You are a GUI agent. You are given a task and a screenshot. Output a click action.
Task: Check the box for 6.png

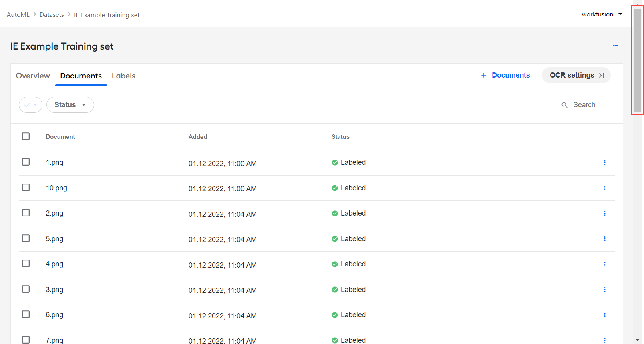26,314
